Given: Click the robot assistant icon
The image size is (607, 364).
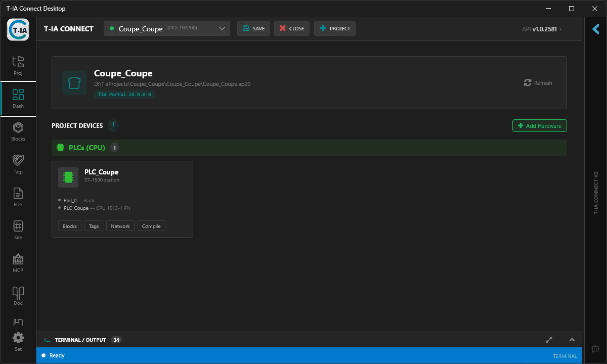Looking at the screenshot, I should click(595, 348).
